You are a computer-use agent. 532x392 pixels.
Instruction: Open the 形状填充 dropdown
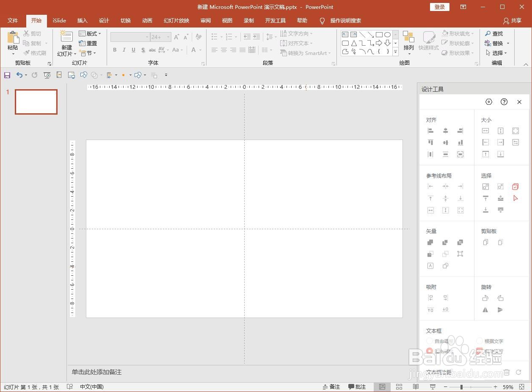click(x=458, y=33)
